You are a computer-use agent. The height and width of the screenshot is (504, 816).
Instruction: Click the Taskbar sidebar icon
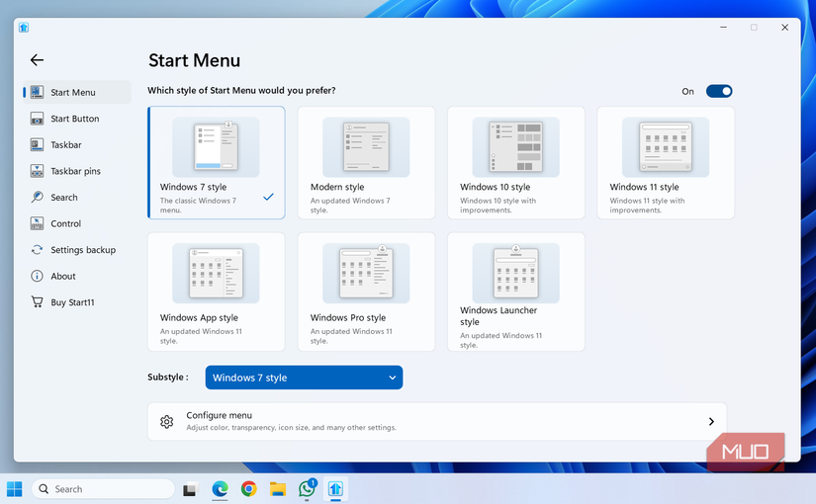(37, 144)
